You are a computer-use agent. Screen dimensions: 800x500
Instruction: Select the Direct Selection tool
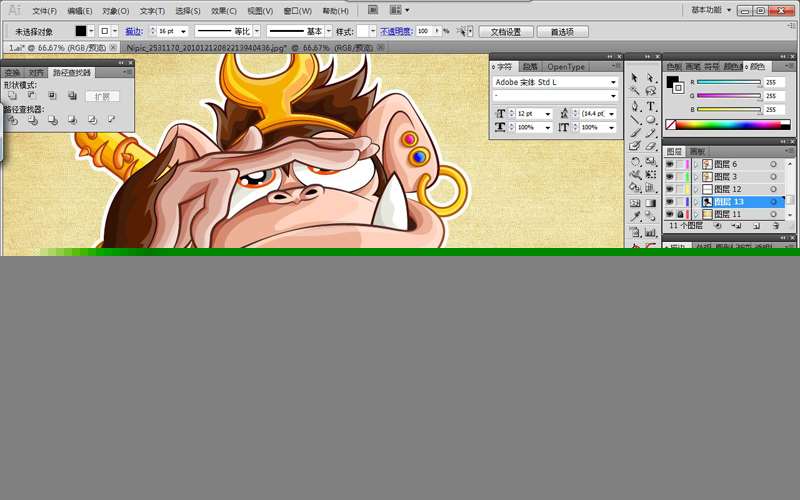(x=651, y=78)
